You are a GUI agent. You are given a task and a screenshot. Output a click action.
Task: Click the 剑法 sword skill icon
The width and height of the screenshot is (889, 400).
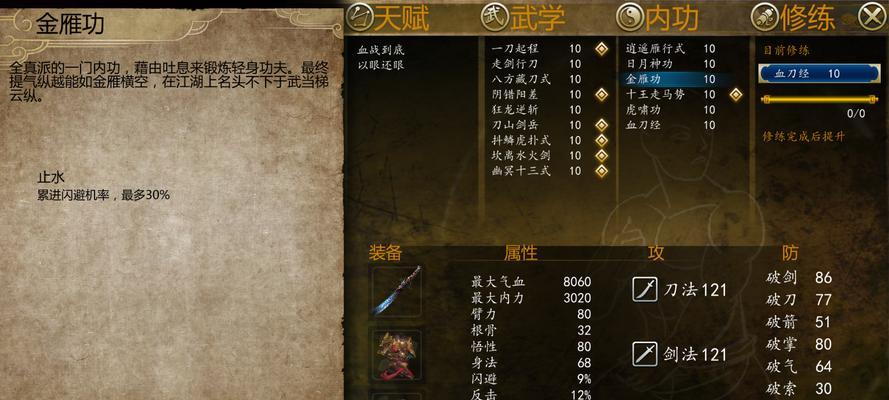point(645,355)
